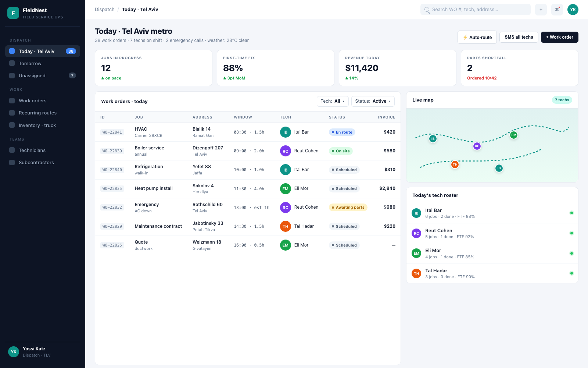Open Technicians in sidebar
This screenshot has height=368, width=588.
tap(43, 150)
